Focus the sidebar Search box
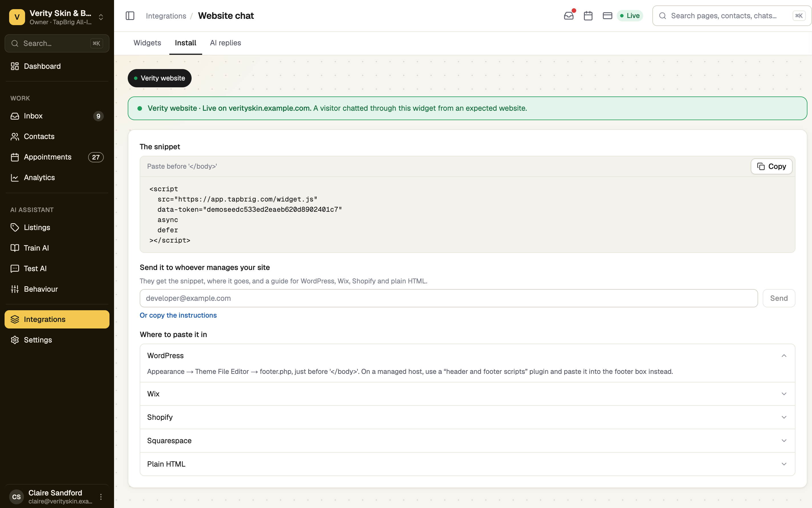Image resolution: width=812 pixels, height=508 pixels. (57, 43)
